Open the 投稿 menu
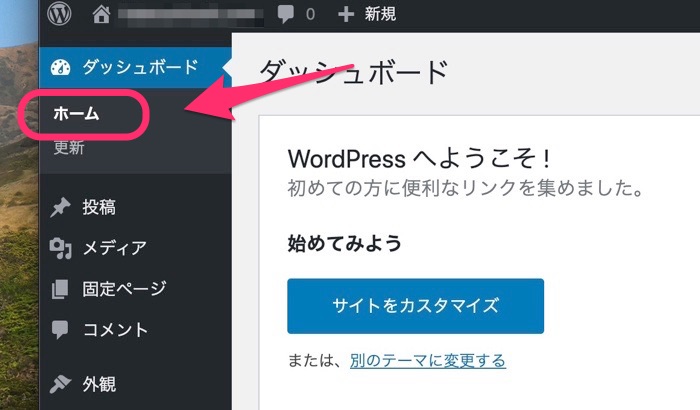This screenshot has width=700, height=410. pos(99,207)
